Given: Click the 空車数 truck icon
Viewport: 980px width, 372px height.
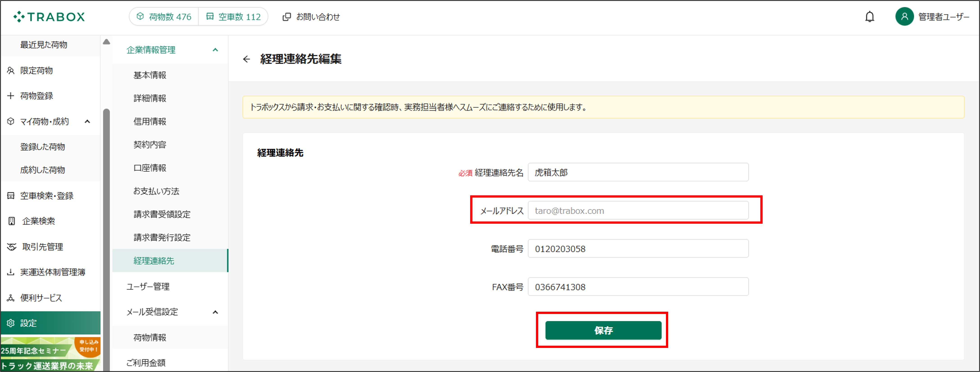Looking at the screenshot, I should pyautogui.click(x=210, y=16).
